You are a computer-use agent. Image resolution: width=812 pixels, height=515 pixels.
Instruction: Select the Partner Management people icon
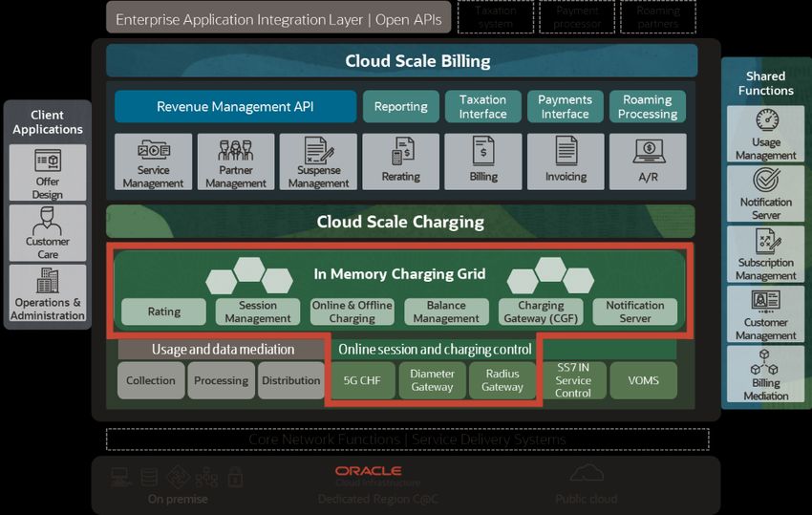pos(236,150)
